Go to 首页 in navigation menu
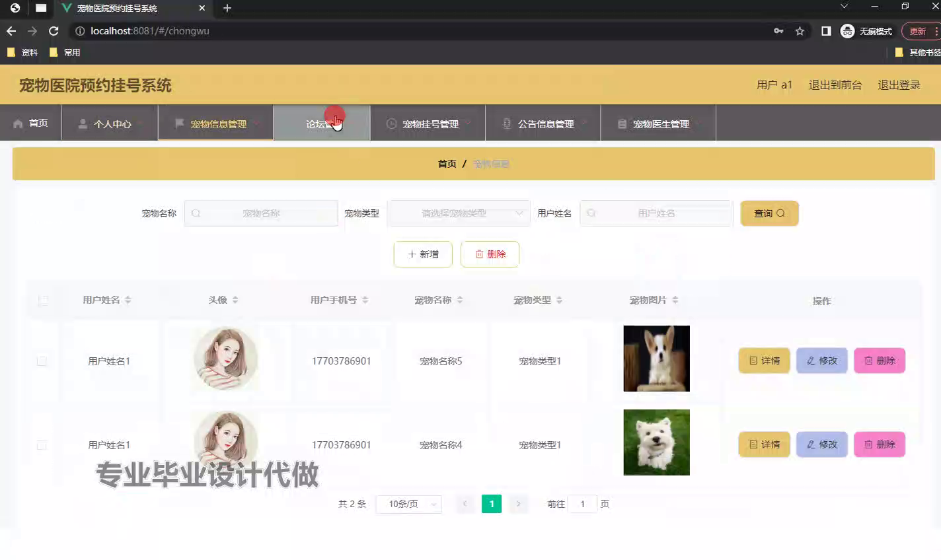941x560 pixels. pyautogui.click(x=30, y=123)
